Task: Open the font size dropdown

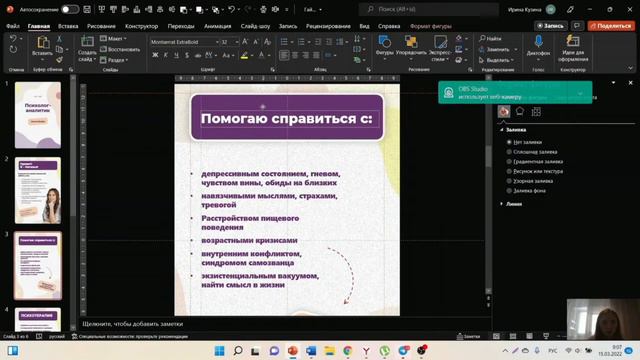Action: [237, 42]
